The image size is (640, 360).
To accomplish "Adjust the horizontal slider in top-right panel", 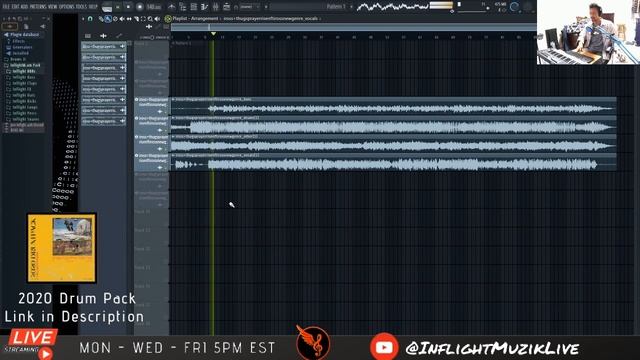I will click(x=473, y=11).
